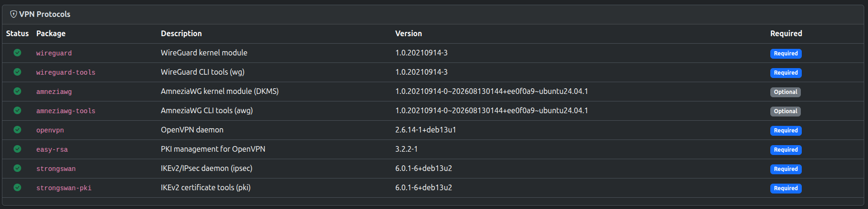Click the AmneziaWG CLI tools (awg) description

coord(207,111)
